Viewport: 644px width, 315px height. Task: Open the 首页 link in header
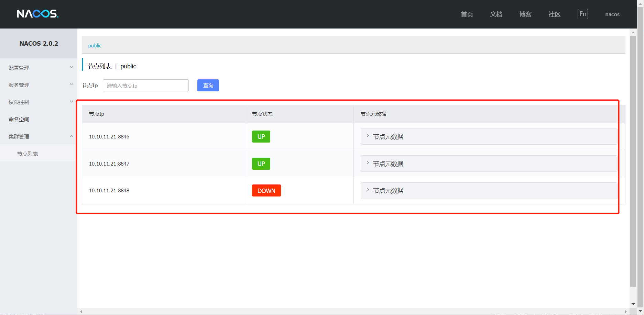click(467, 14)
